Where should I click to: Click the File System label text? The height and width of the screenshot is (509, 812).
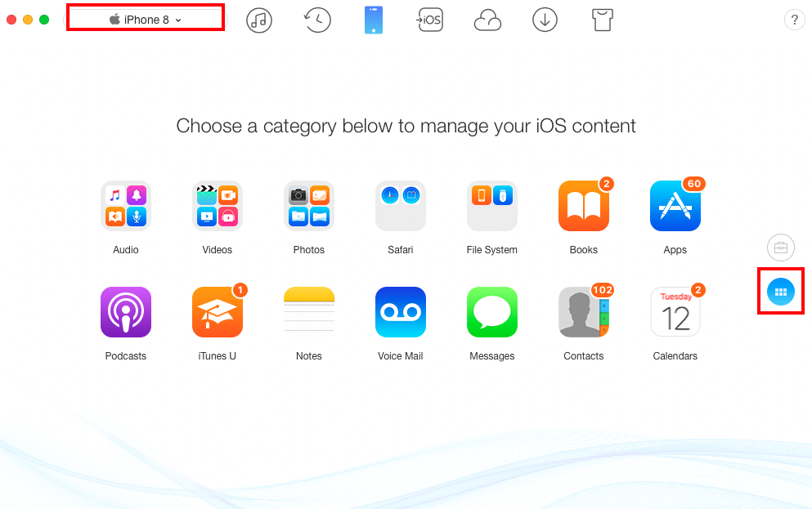pos(492,250)
